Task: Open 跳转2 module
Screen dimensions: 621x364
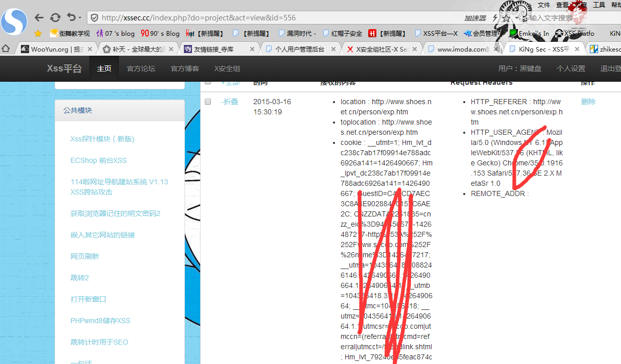Action: click(80, 278)
